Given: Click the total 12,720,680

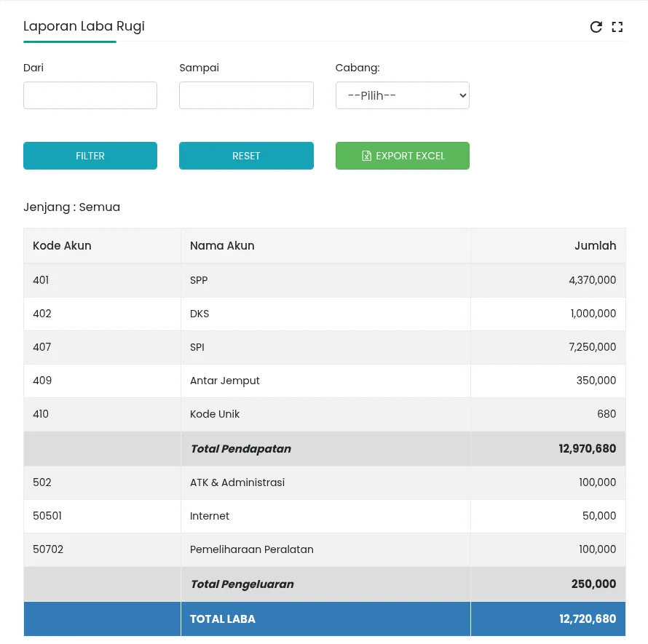Looking at the screenshot, I should [588, 619].
